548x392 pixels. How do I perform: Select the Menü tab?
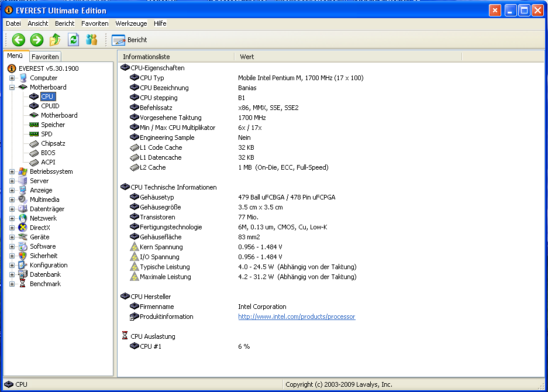click(x=15, y=56)
